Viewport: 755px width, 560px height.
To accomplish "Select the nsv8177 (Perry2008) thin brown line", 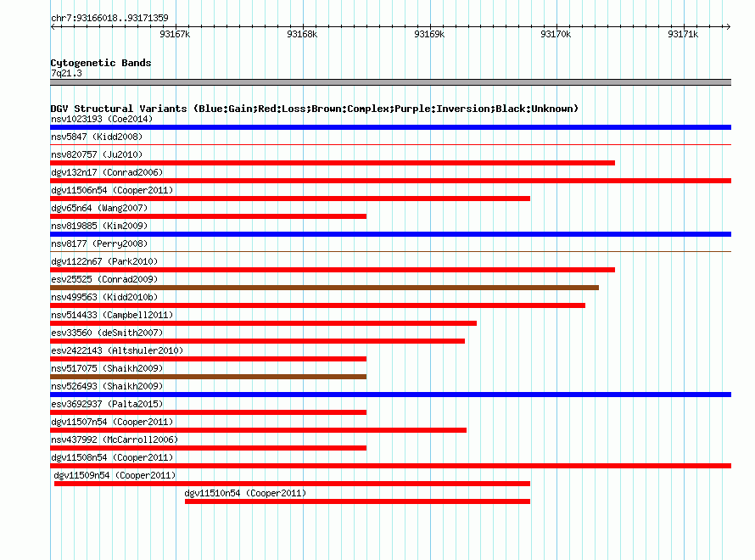I will 390,251.
